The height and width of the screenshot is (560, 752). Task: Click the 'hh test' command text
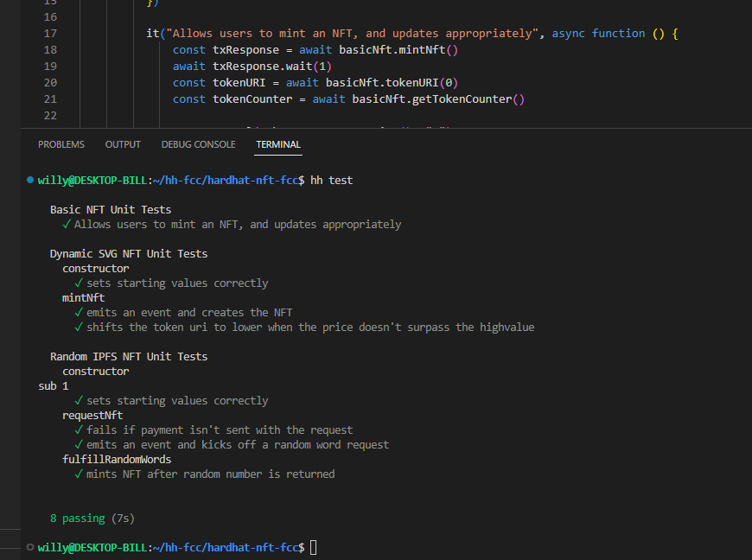[331, 181]
